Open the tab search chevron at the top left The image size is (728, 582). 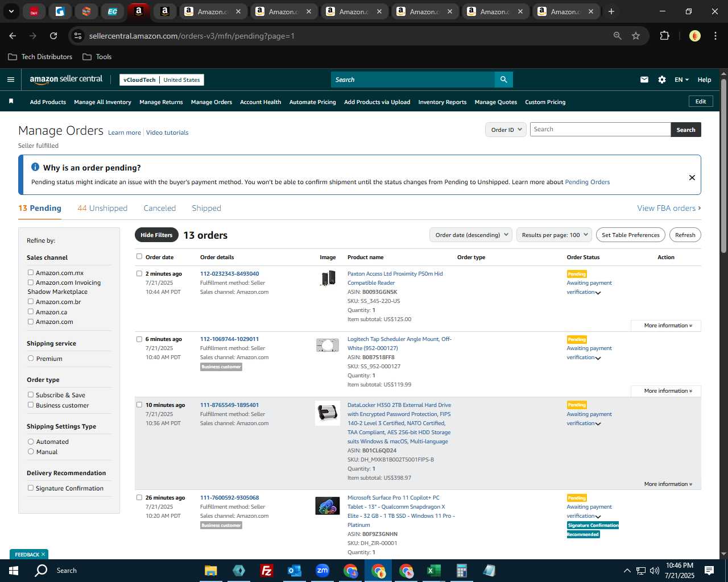tap(11, 11)
